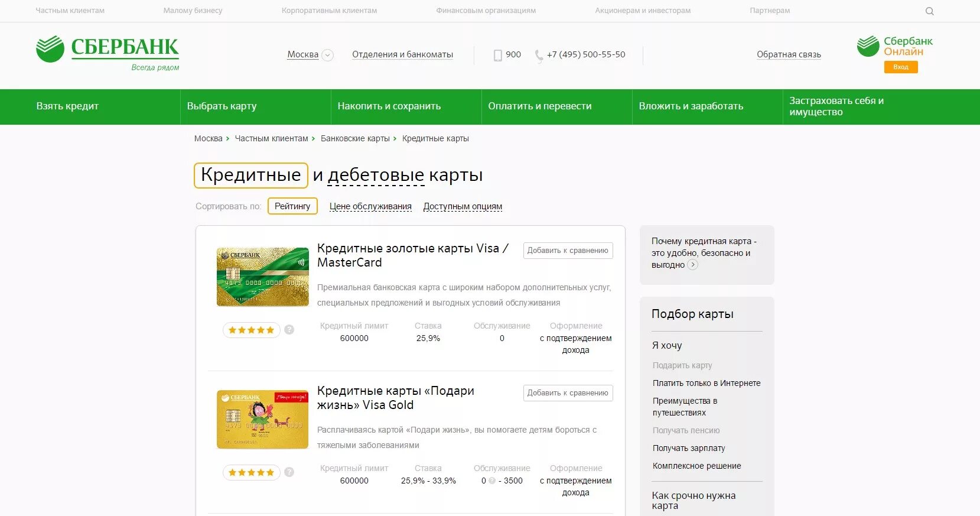Click star rating of Подари жизнь card
Viewport: 980px width, 516px height.
pyautogui.click(x=251, y=472)
